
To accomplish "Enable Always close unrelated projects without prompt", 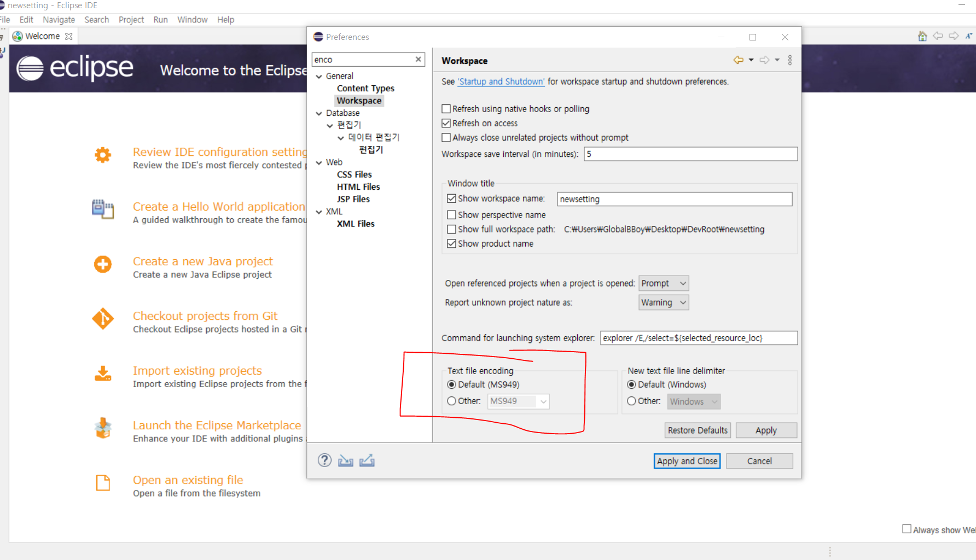I will (446, 137).
